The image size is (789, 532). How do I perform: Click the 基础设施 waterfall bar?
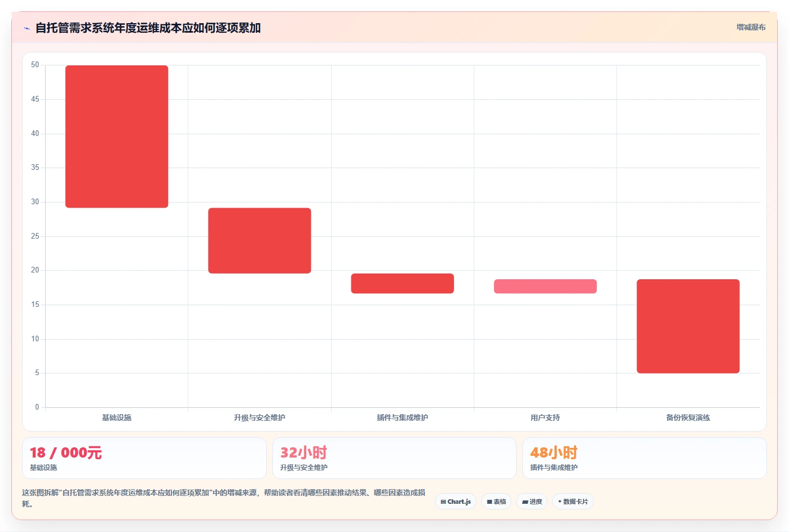[x=117, y=137]
